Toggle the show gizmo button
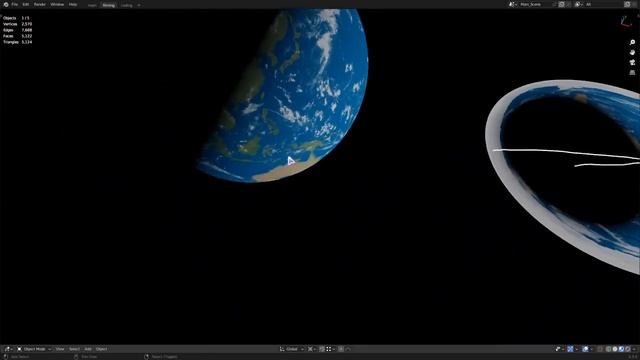 point(570,349)
